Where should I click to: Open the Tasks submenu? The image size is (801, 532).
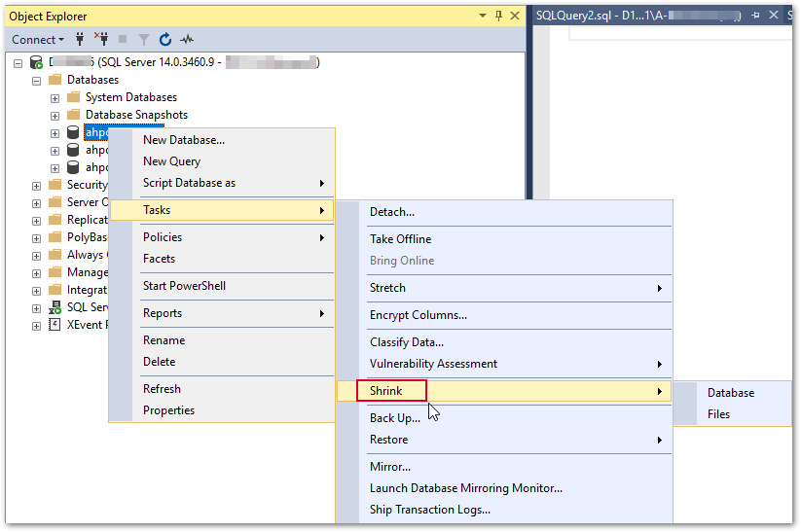(222, 210)
